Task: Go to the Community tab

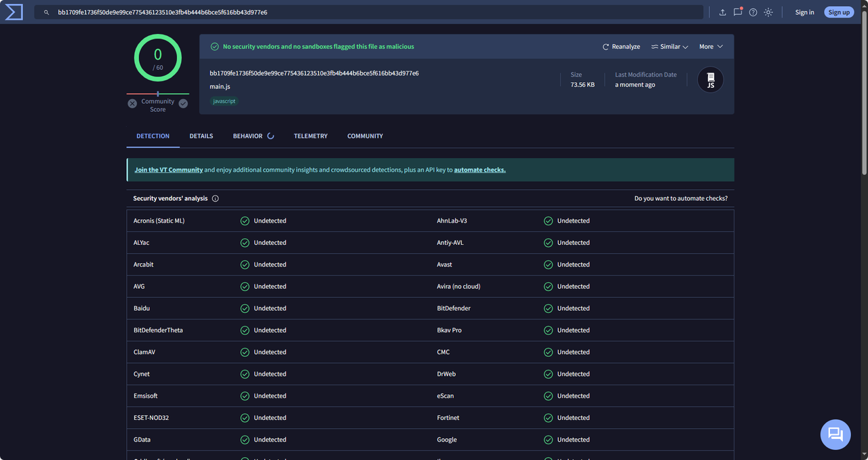Action: [x=366, y=136]
